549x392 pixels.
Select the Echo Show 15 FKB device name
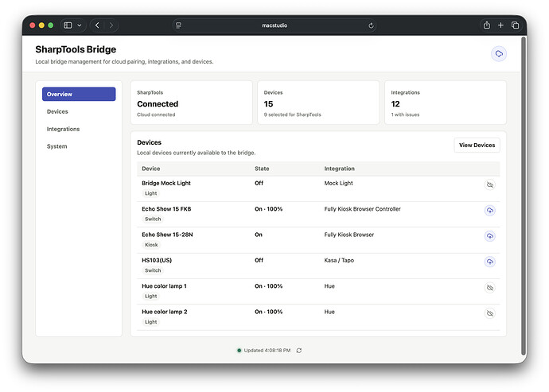166,209
